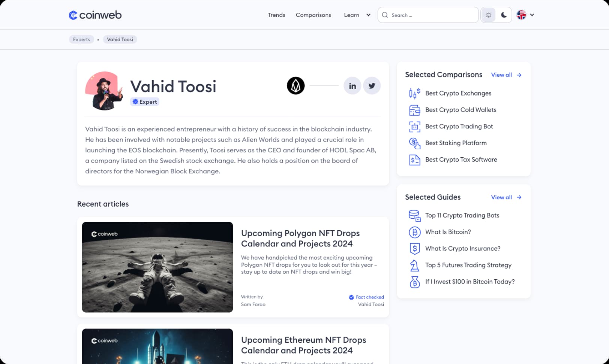
Task: Click the Best Crypto Exchanges icon
Action: [x=414, y=93]
